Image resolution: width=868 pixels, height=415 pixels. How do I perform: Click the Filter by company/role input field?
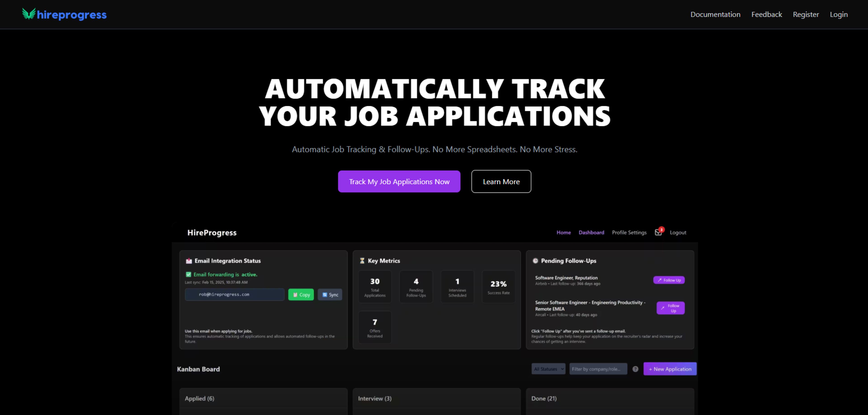(598, 369)
